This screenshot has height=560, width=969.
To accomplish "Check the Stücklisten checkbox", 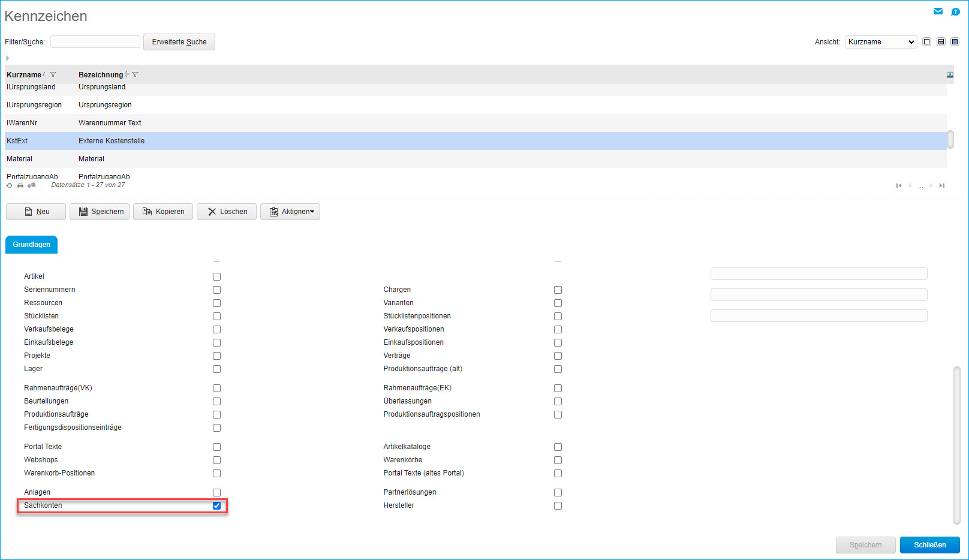I will click(x=216, y=317).
